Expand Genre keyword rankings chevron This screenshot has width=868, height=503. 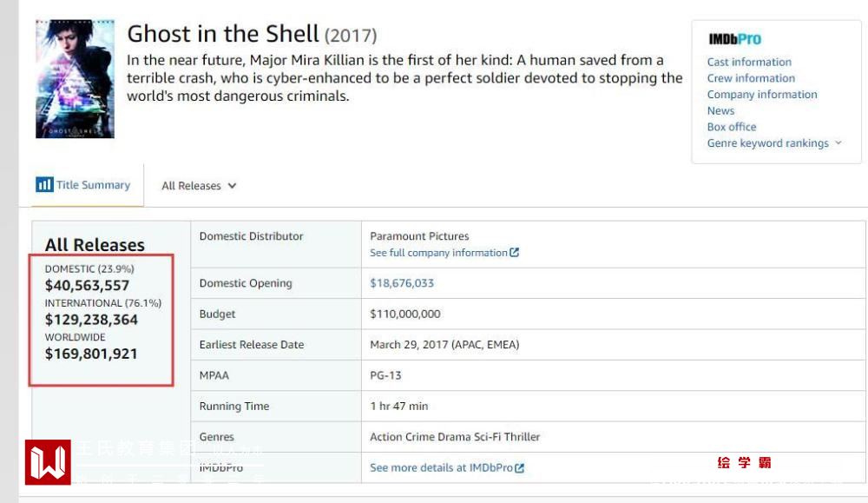coord(838,143)
